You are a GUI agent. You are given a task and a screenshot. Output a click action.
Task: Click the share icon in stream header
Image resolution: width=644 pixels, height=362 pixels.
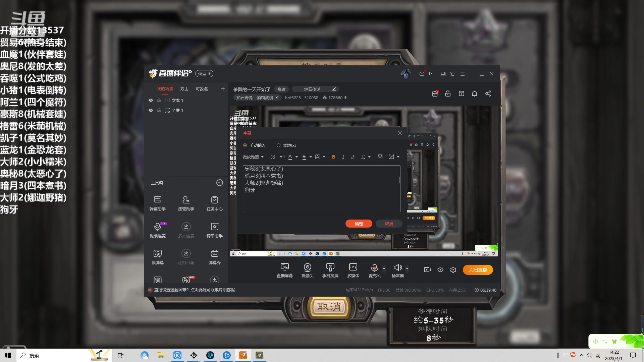point(488,94)
